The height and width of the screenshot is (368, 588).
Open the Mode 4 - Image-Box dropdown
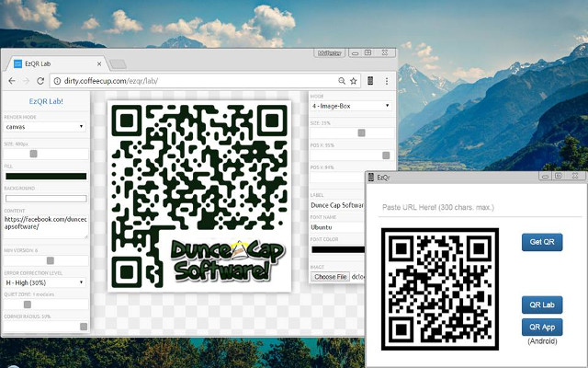pyautogui.click(x=351, y=106)
